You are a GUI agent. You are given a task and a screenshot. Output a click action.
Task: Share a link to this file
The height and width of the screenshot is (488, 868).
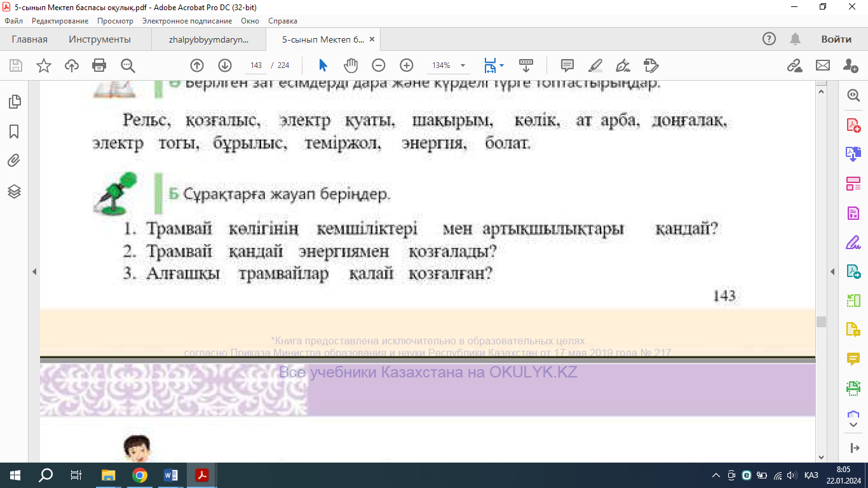(x=794, y=65)
